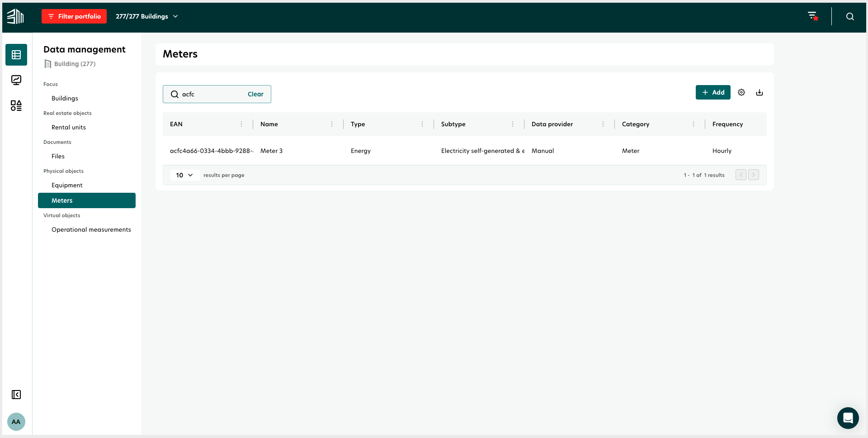868x438 pixels.
Task: Open Files in the sidebar
Action: pos(58,156)
